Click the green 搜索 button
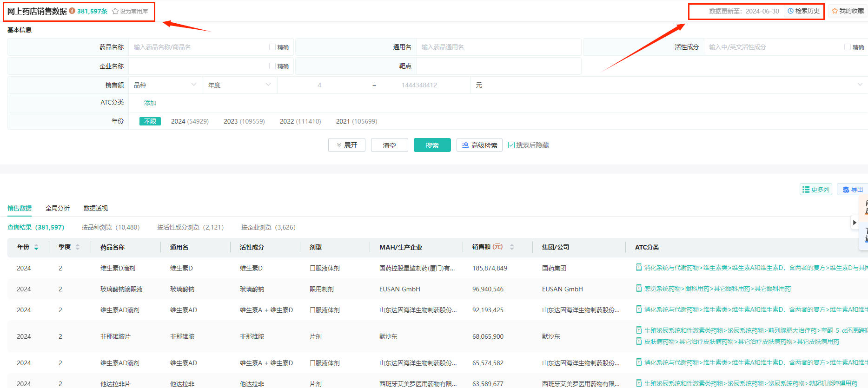 coord(432,145)
